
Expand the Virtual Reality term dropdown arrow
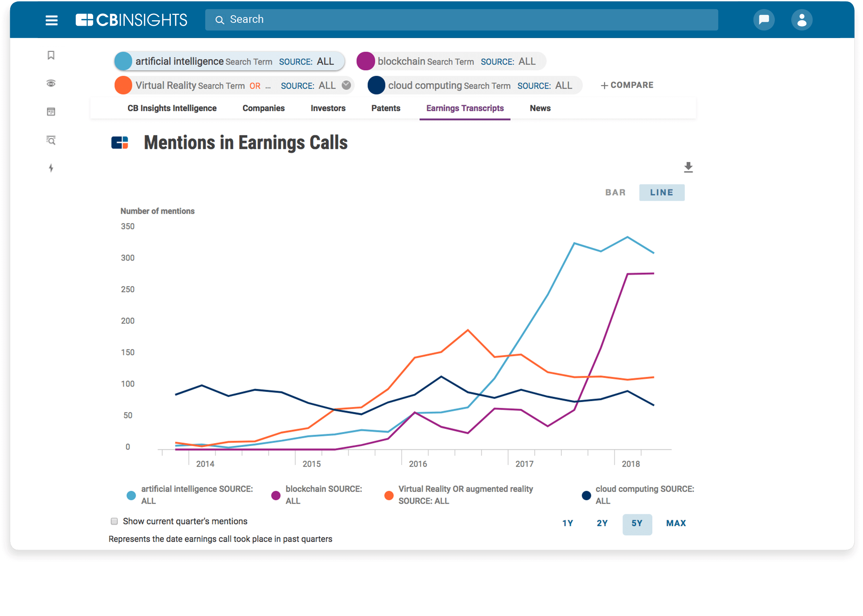(x=346, y=86)
